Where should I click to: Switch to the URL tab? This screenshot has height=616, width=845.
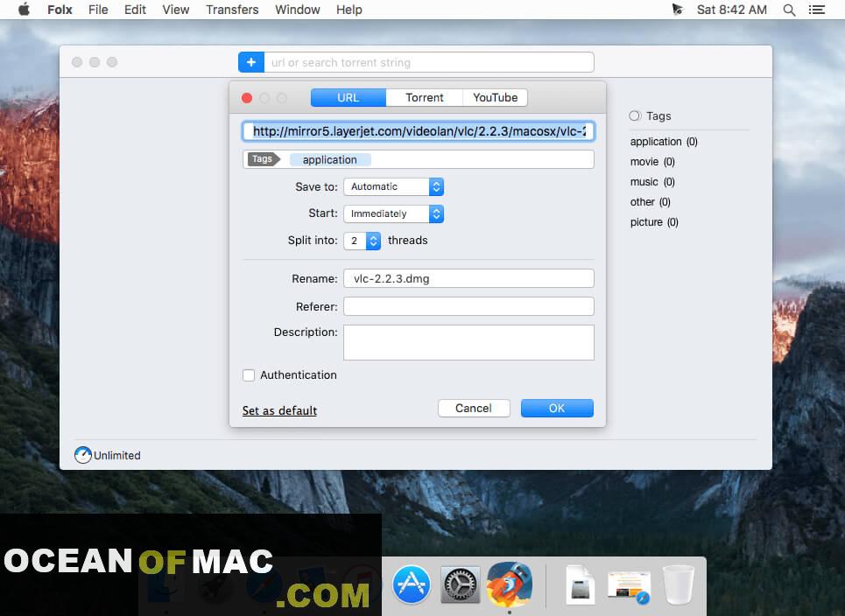click(x=349, y=97)
